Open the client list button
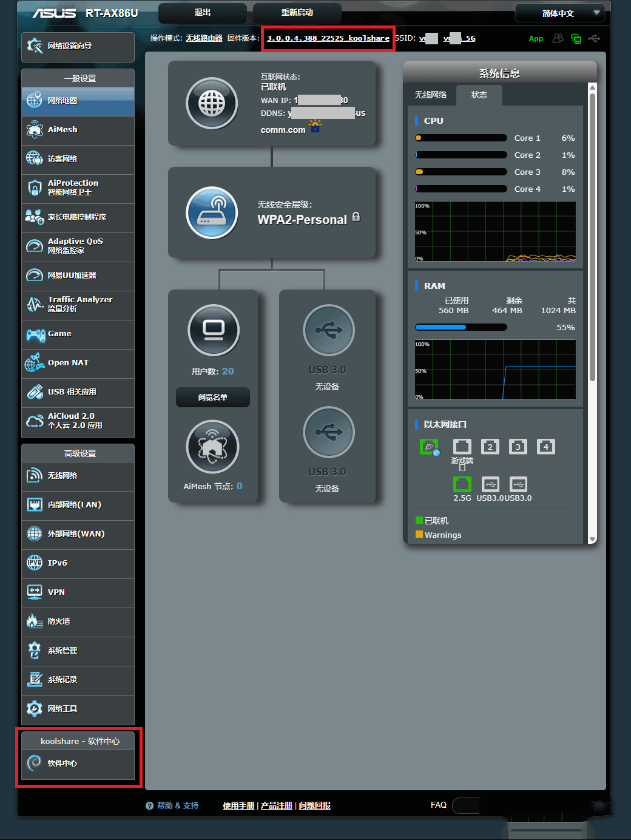Viewport: 631px width, 840px height. (213, 398)
